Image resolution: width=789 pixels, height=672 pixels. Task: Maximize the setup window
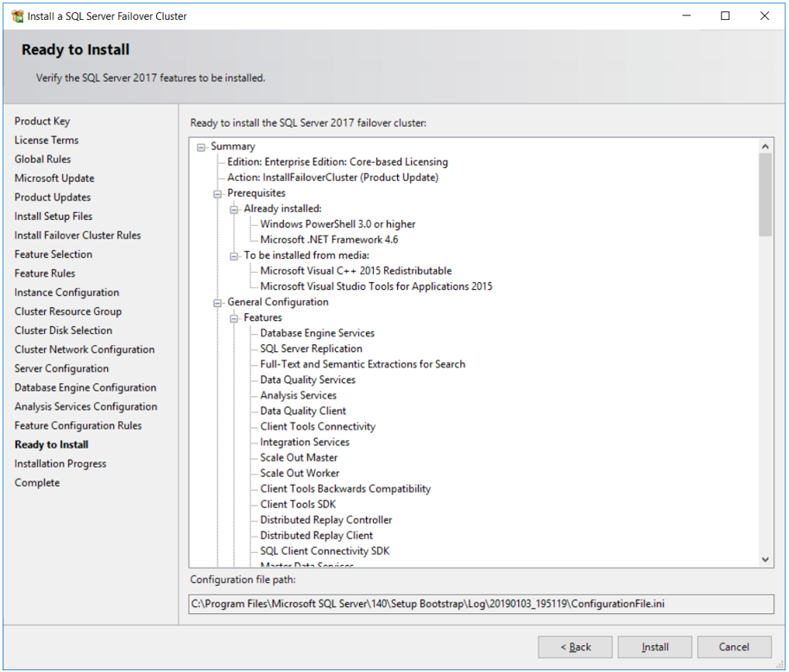pos(725,16)
